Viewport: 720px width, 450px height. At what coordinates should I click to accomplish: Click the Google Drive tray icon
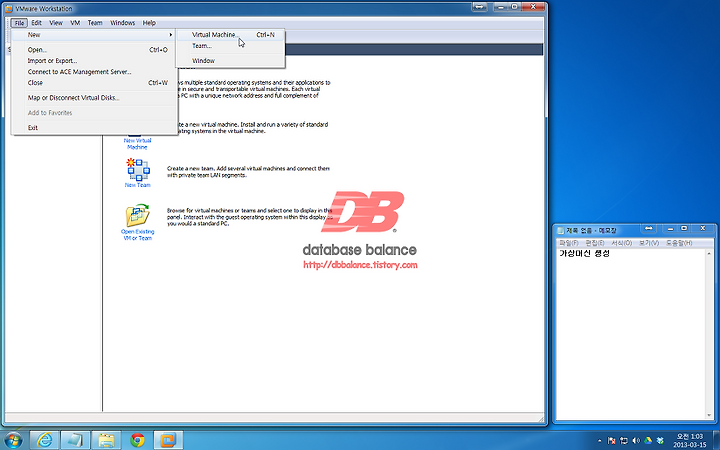point(648,441)
